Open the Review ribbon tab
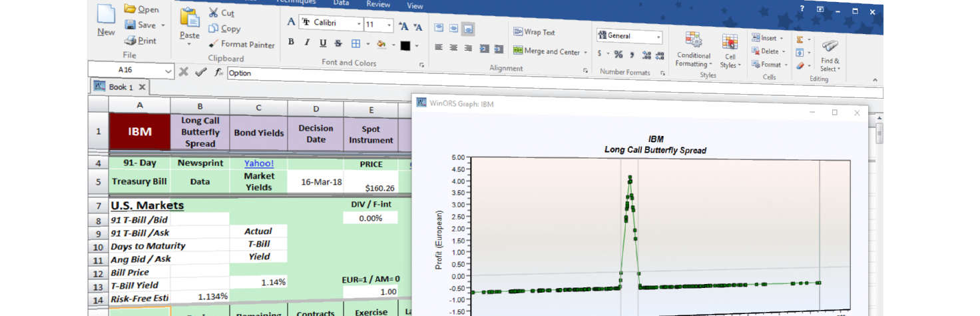This screenshot has width=980, height=316. (x=378, y=4)
